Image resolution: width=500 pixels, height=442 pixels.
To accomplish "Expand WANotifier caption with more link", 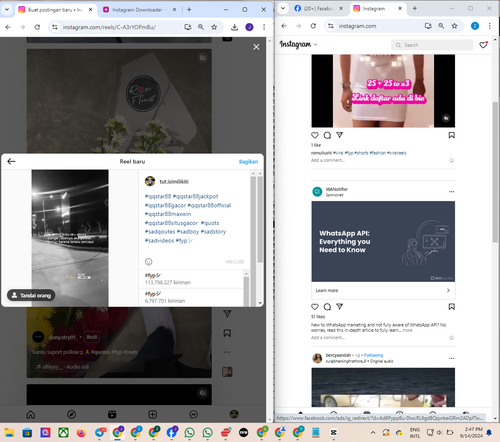I will (x=407, y=330).
